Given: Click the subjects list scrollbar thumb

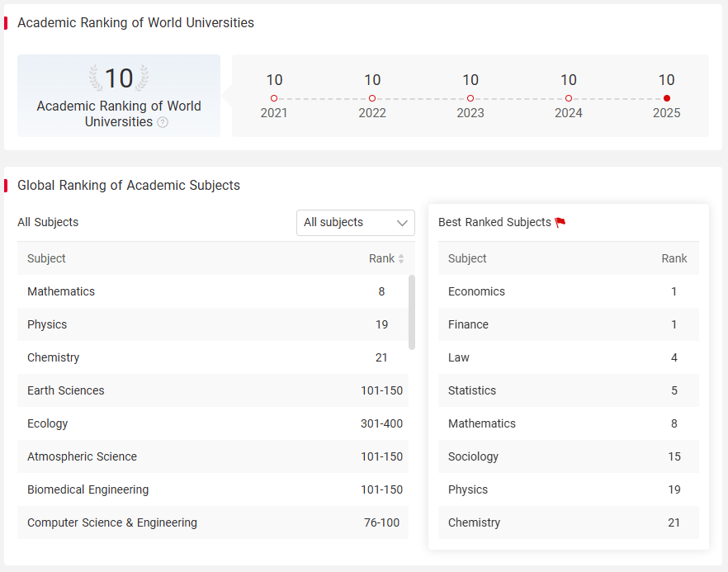Looking at the screenshot, I should click(x=411, y=312).
